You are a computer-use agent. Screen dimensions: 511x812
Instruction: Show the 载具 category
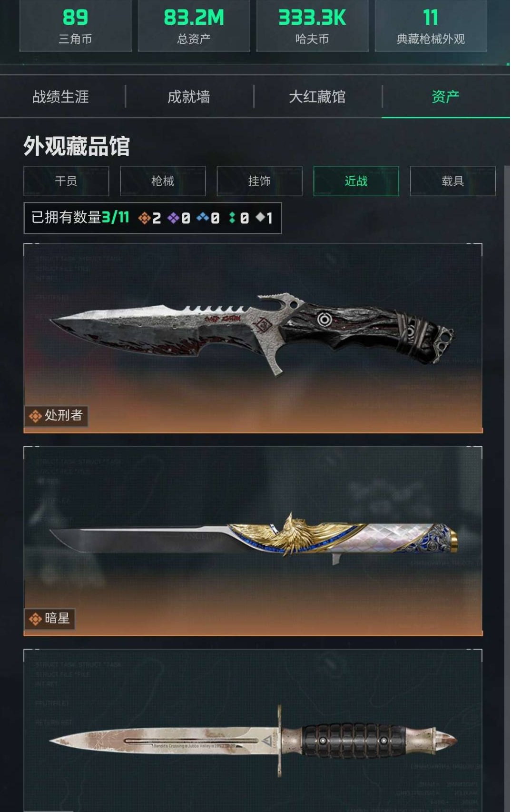452,181
